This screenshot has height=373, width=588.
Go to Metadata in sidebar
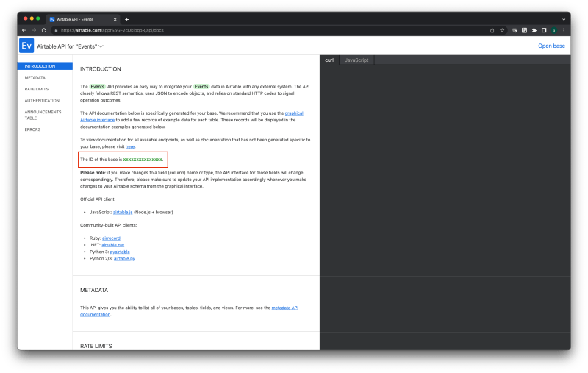coord(35,78)
